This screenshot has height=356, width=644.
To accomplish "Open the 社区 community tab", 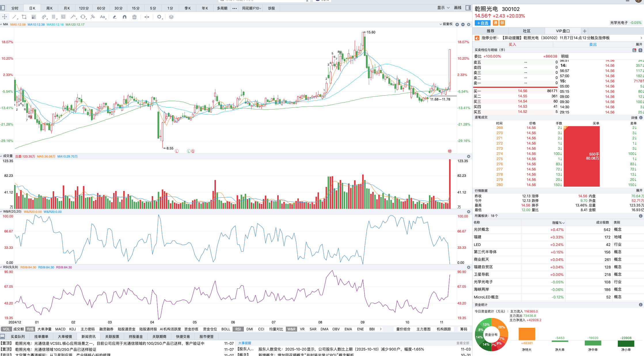I will point(527,31).
